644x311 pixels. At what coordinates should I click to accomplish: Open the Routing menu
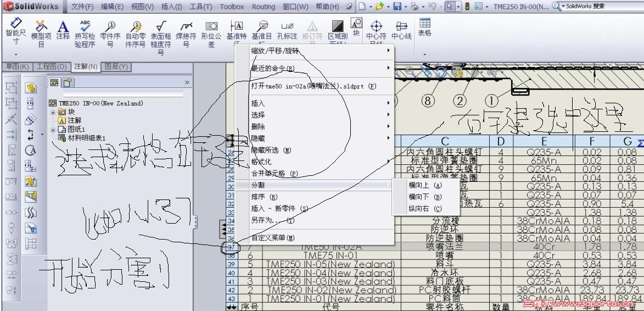(x=264, y=7)
